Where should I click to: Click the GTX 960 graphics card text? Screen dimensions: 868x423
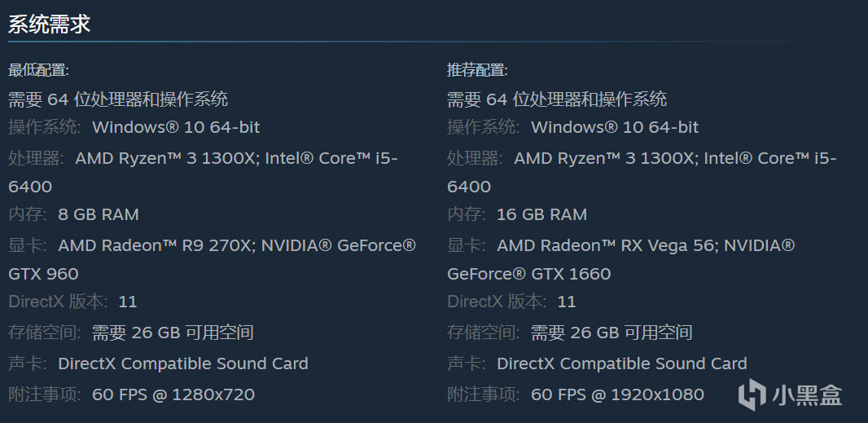[43, 274]
